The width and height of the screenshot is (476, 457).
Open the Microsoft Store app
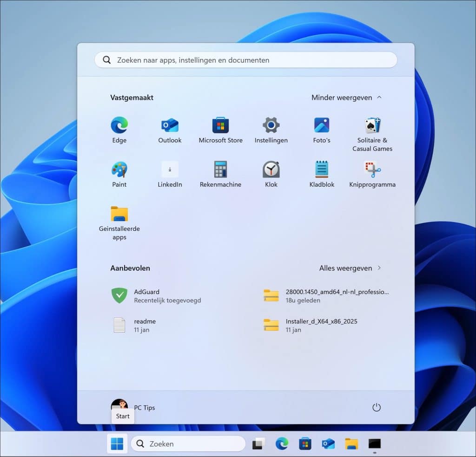coord(220,129)
